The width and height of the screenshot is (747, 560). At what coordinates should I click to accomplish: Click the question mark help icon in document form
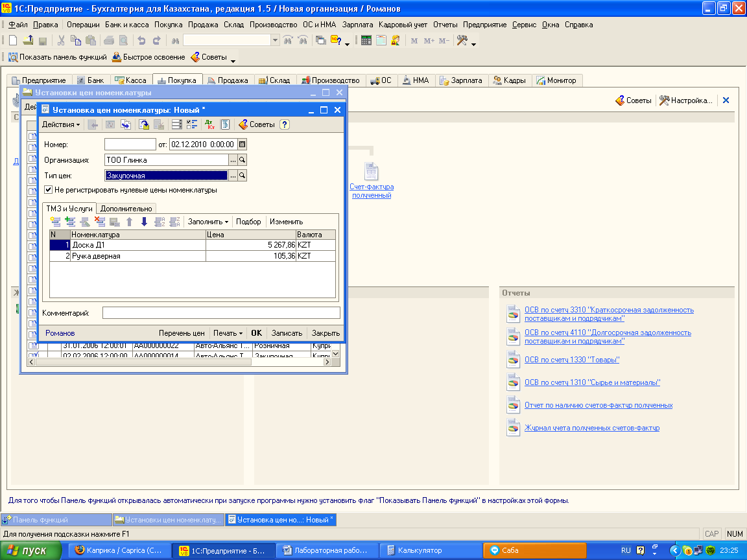(285, 124)
